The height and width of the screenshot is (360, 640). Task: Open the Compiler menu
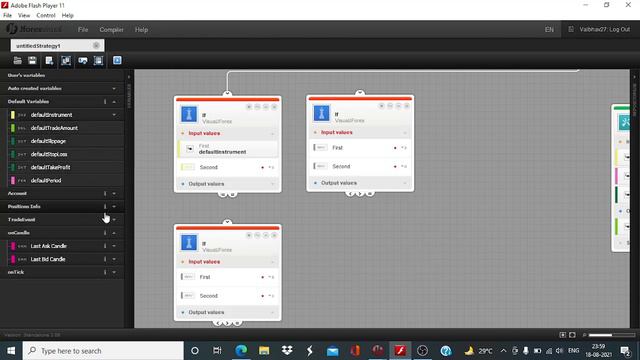111,29
